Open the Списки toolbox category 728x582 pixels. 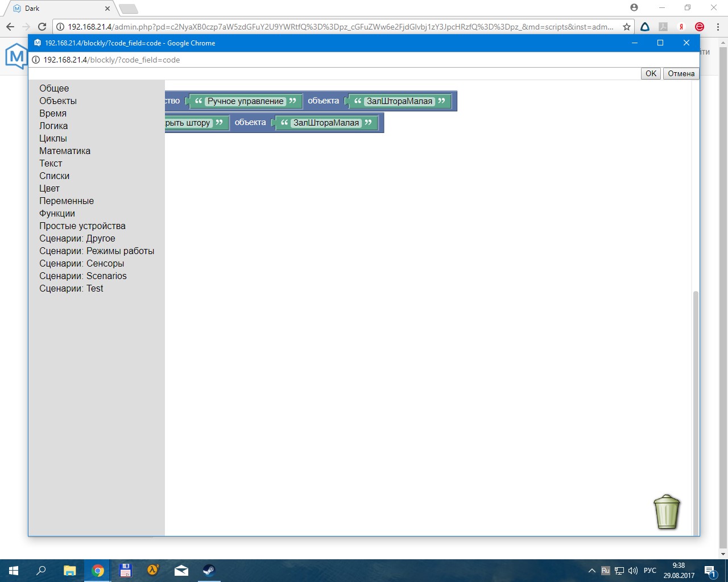(54, 176)
